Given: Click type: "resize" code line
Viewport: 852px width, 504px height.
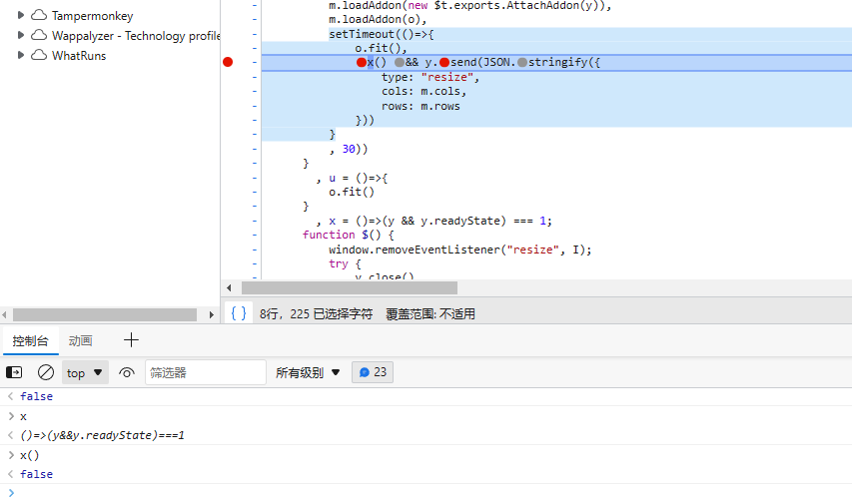Looking at the screenshot, I should point(430,77).
